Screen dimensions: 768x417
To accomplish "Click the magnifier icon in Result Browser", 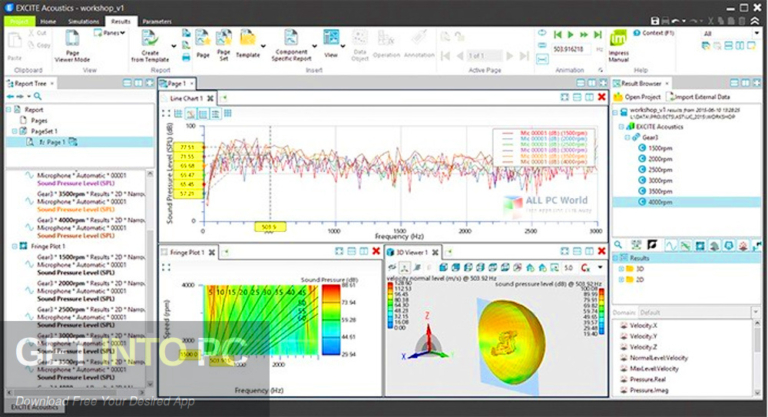I will click(619, 245).
